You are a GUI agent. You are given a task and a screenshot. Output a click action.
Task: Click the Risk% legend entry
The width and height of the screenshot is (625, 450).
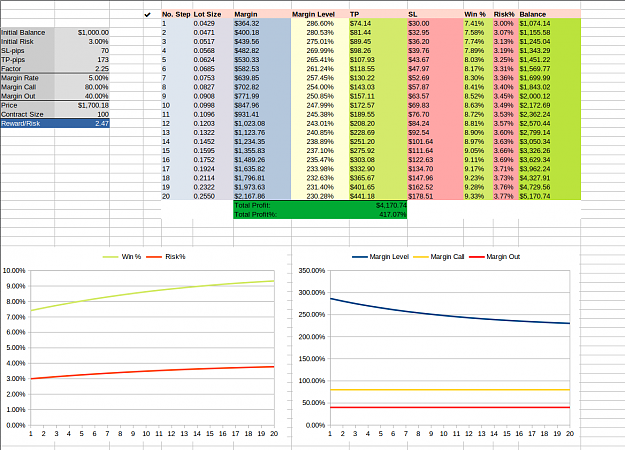click(x=166, y=257)
